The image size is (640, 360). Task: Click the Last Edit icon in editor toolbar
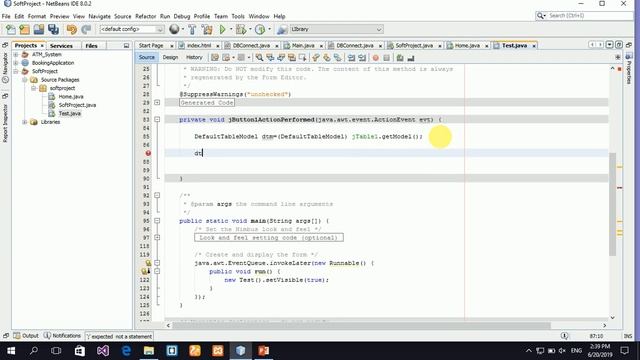pyautogui.click(x=215, y=58)
